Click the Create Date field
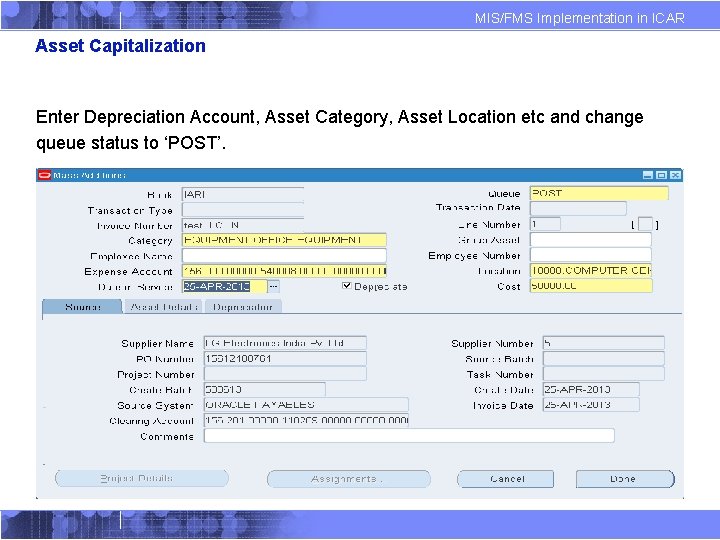 click(x=591, y=389)
